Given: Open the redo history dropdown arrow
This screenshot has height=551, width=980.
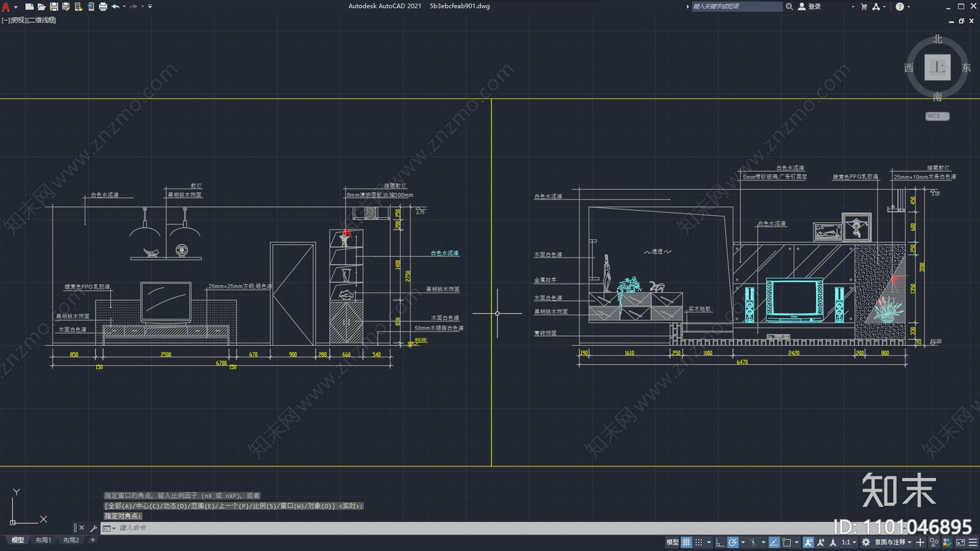Looking at the screenshot, I should [x=143, y=7].
